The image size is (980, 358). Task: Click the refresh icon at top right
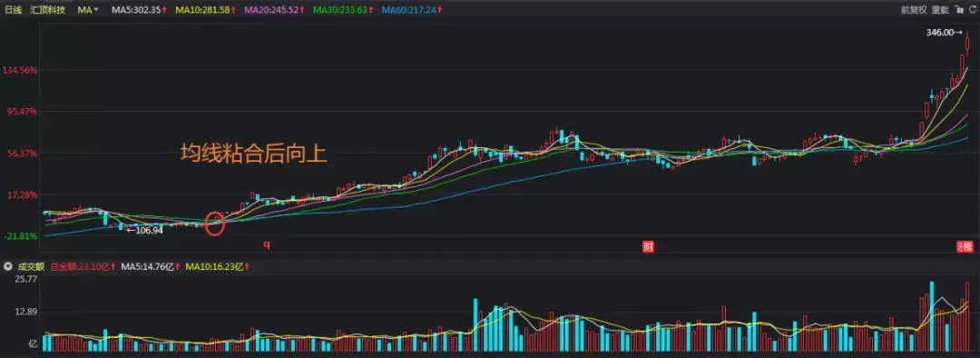[x=973, y=9]
